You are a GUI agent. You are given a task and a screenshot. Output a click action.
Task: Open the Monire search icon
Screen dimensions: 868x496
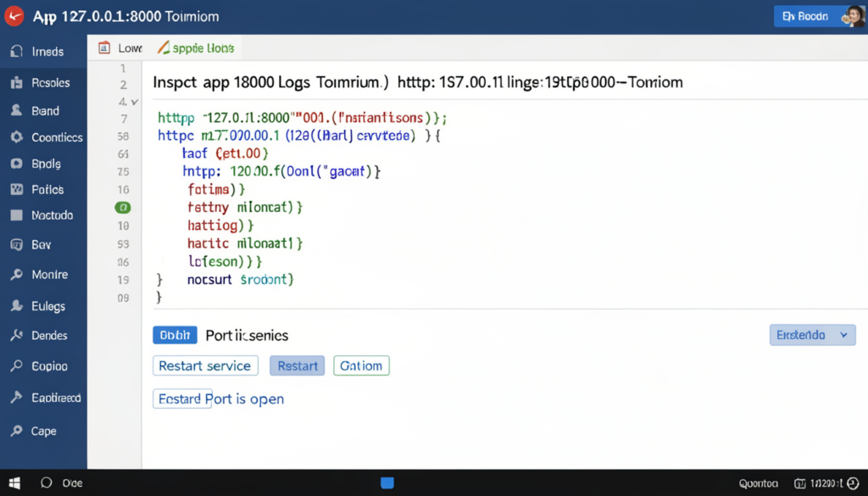pyautogui.click(x=16, y=275)
